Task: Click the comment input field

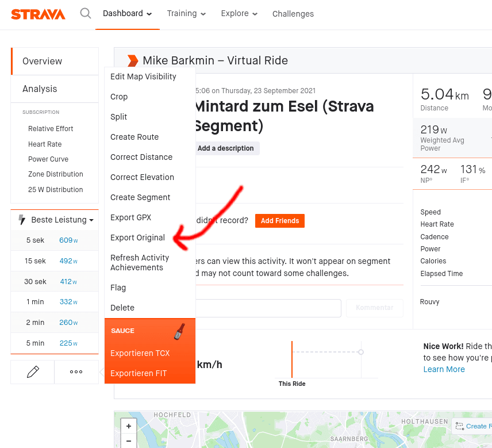Action: pyautogui.click(x=268, y=308)
